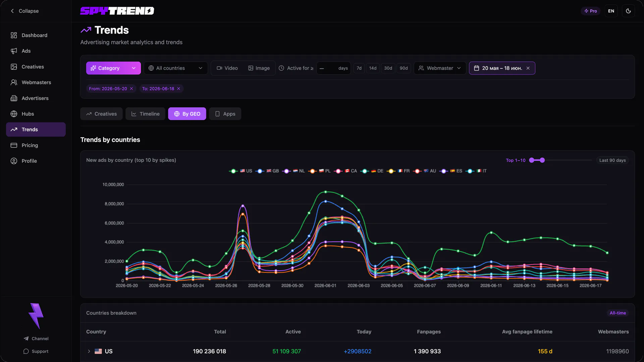Viewport: 644px width, 362px height.
Task: Open the Support chat link
Action: click(x=36, y=352)
